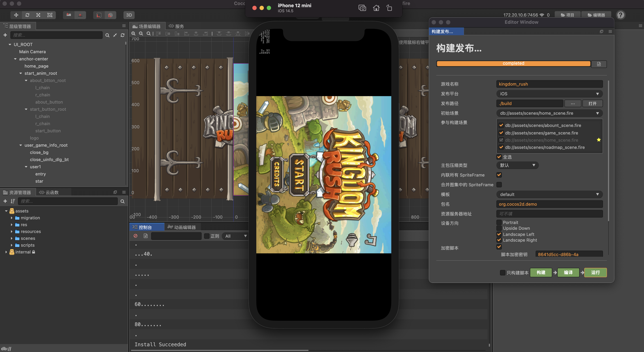Click the simulator rotate device icon

[389, 8]
